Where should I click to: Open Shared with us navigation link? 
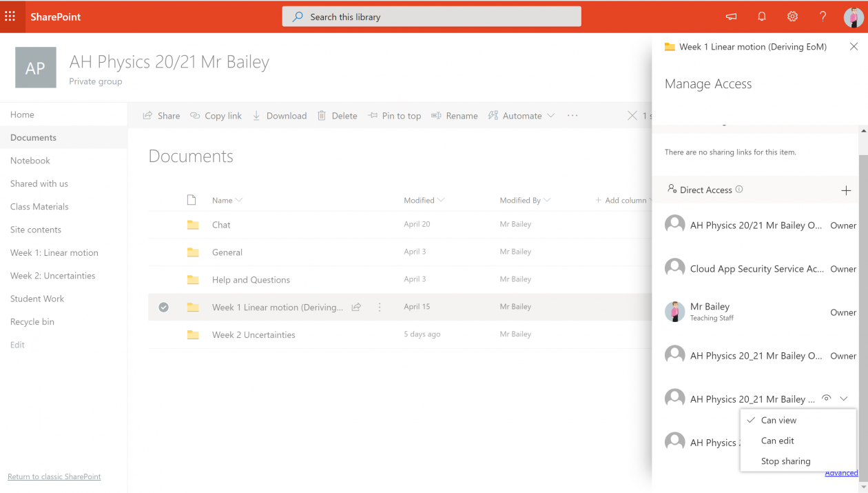coord(39,183)
